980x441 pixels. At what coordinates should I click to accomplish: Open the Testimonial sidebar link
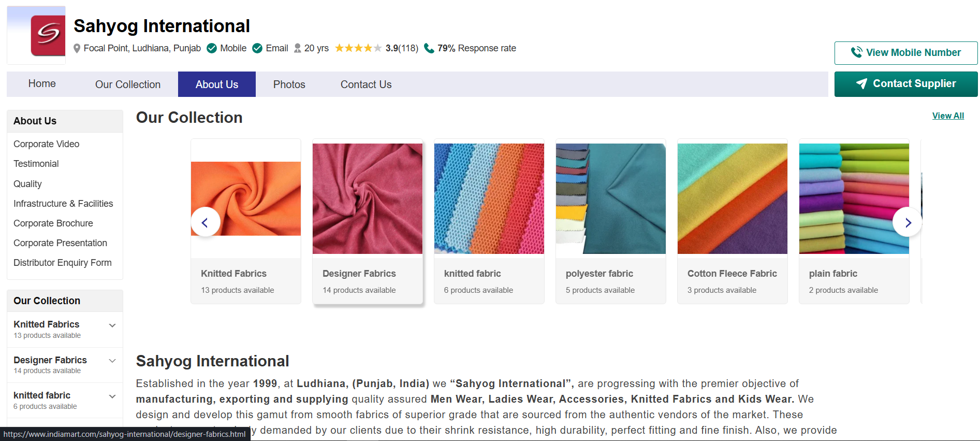pyautogui.click(x=36, y=164)
